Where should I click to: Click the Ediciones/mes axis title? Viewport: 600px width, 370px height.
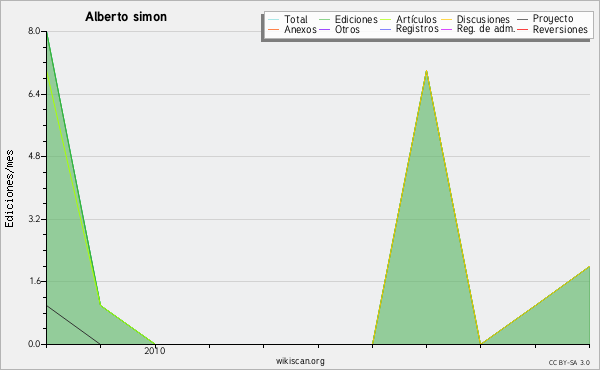[9, 189]
